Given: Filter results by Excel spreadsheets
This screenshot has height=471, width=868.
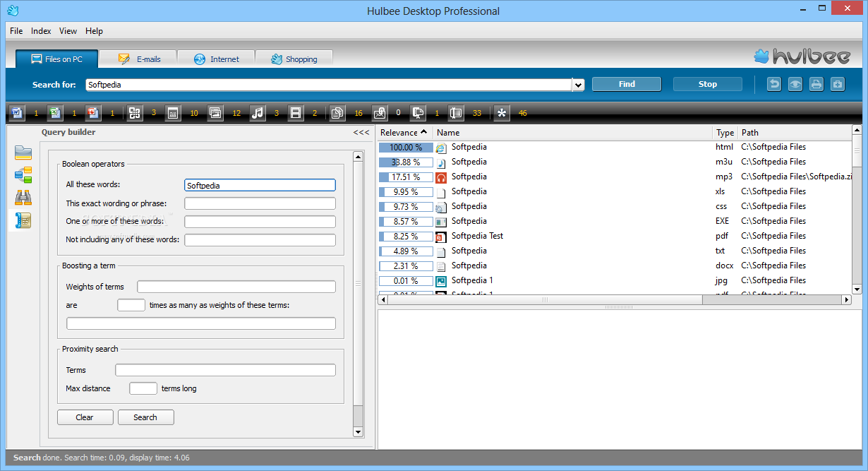Looking at the screenshot, I should click(x=55, y=113).
